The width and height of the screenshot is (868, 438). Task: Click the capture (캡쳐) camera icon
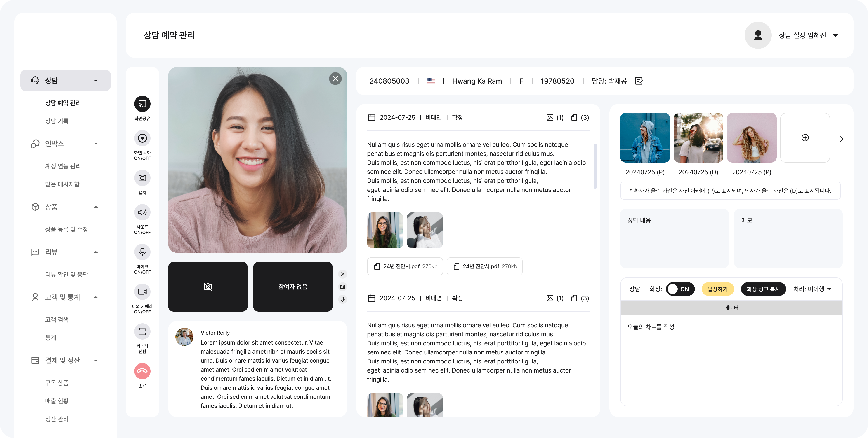(142, 178)
